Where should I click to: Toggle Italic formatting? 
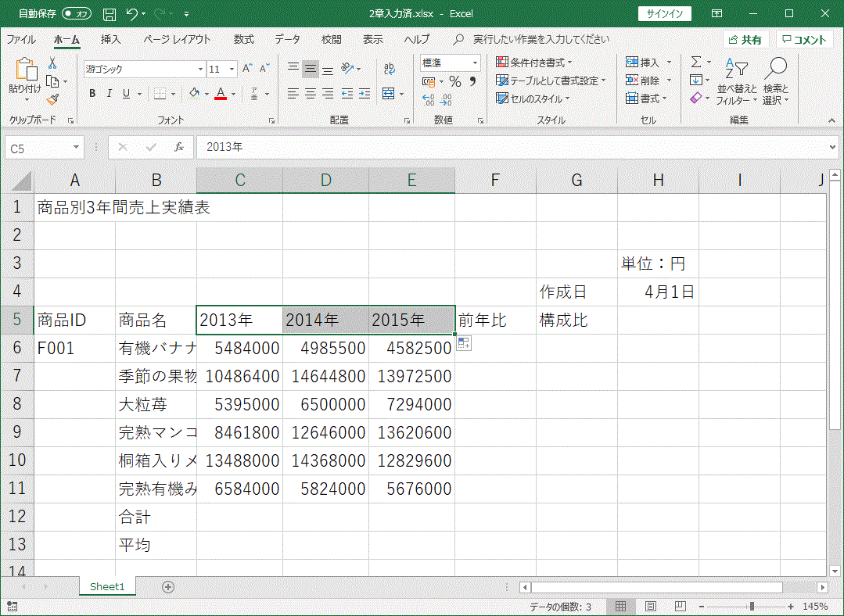pyautogui.click(x=110, y=94)
